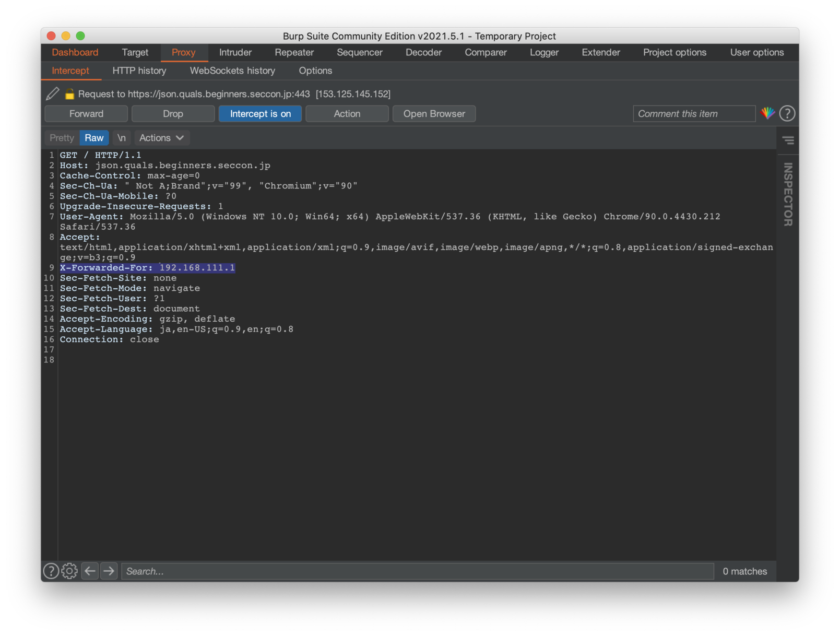Click the pencil edit target icon

[x=52, y=94]
